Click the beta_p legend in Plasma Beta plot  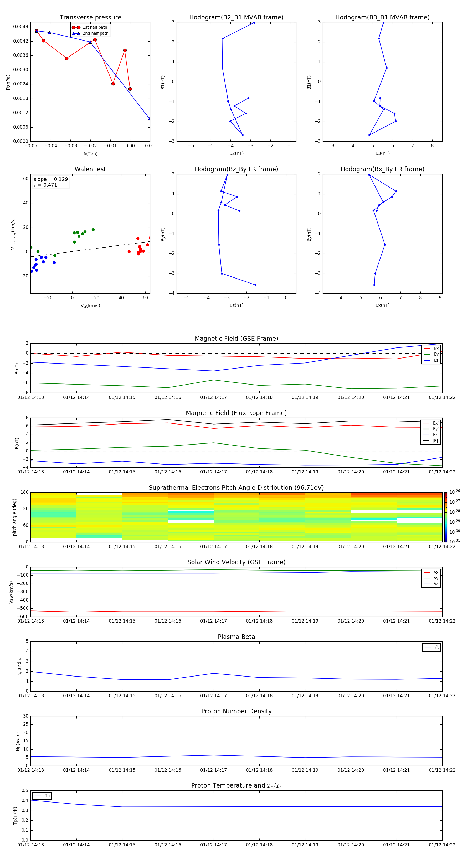click(x=431, y=647)
